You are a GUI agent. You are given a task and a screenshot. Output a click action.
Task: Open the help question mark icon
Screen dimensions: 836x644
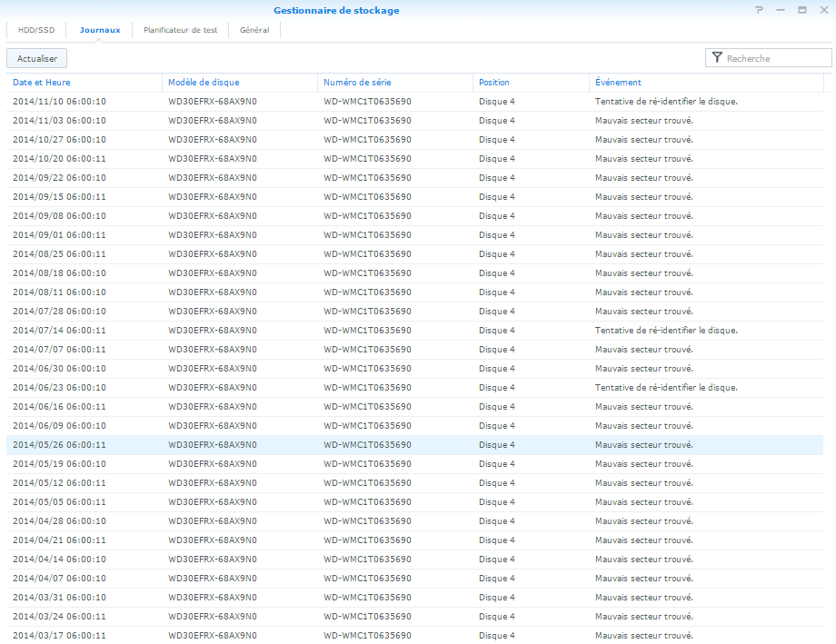click(x=759, y=10)
